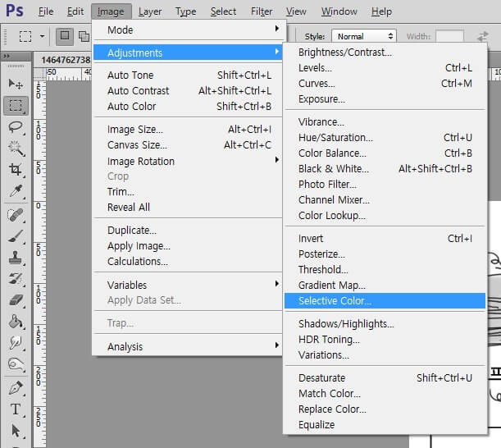Open the Edit menu
Image resolution: width=501 pixels, height=448 pixels.
[75, 11]
